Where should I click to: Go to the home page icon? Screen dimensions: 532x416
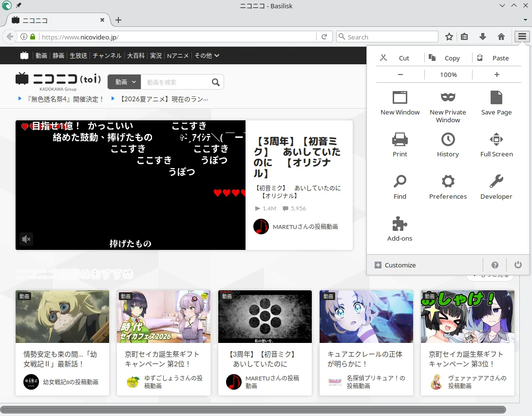coord(501,37)
